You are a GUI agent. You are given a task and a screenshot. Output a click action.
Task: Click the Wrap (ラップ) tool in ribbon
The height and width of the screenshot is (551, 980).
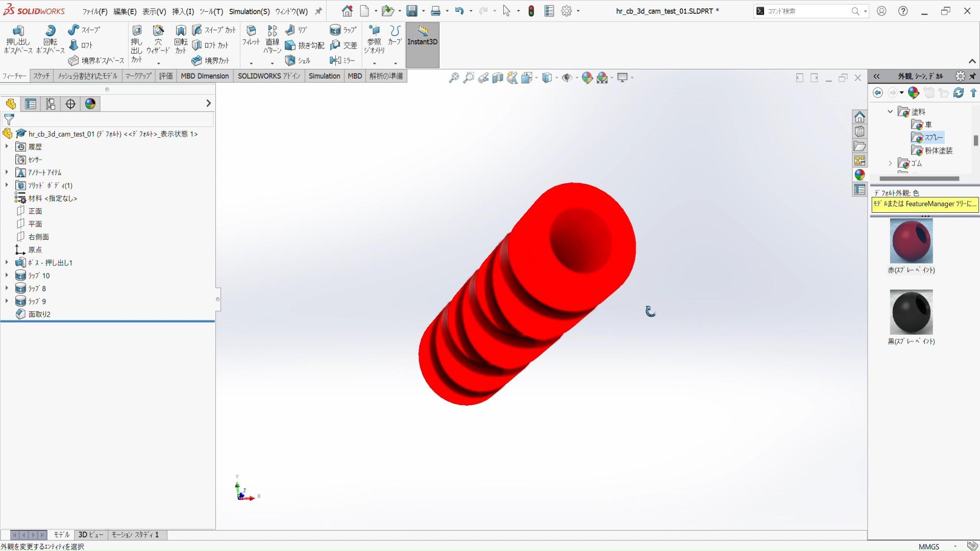click(x=343, y=30)
